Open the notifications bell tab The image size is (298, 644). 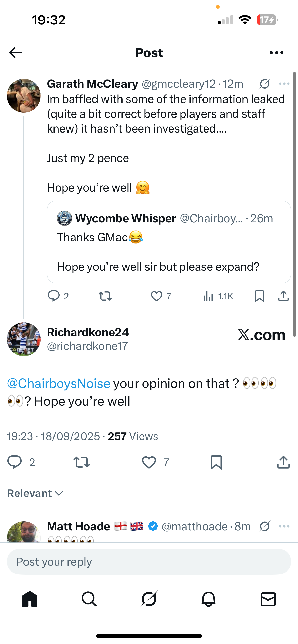tap(209, 599)
